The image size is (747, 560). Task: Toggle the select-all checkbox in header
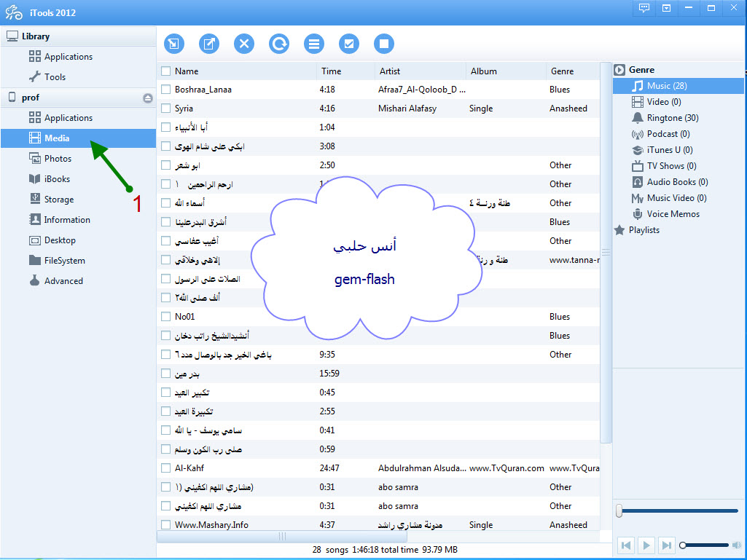point(165,71)
